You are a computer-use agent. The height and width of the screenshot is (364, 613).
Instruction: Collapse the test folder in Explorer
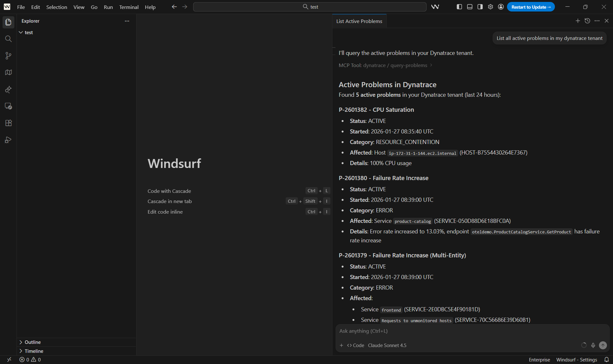coord(21,32)
